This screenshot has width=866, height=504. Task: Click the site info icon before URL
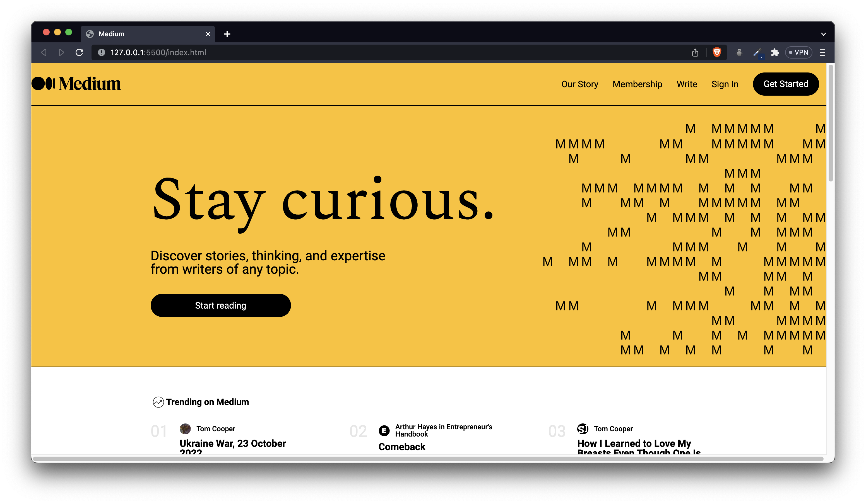[101, 52]
